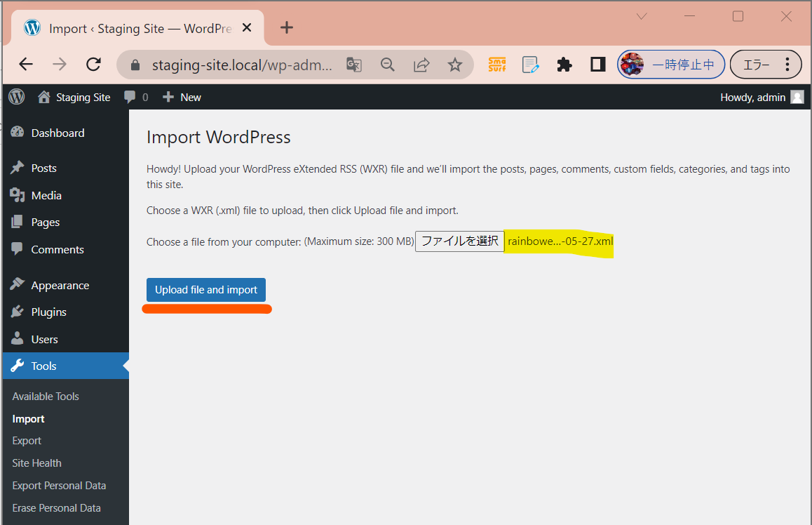The height and width of the screenshot is (525, 812).
Task: Open a new browser tab
Action: [x=286, y=27]
